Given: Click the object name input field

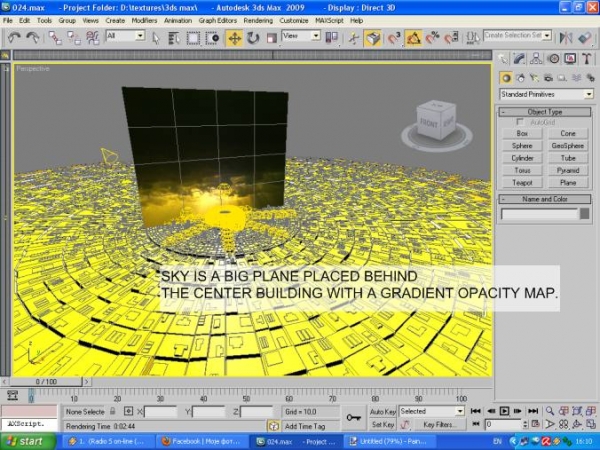Looking at the screenshot, I should coord(539,214).
